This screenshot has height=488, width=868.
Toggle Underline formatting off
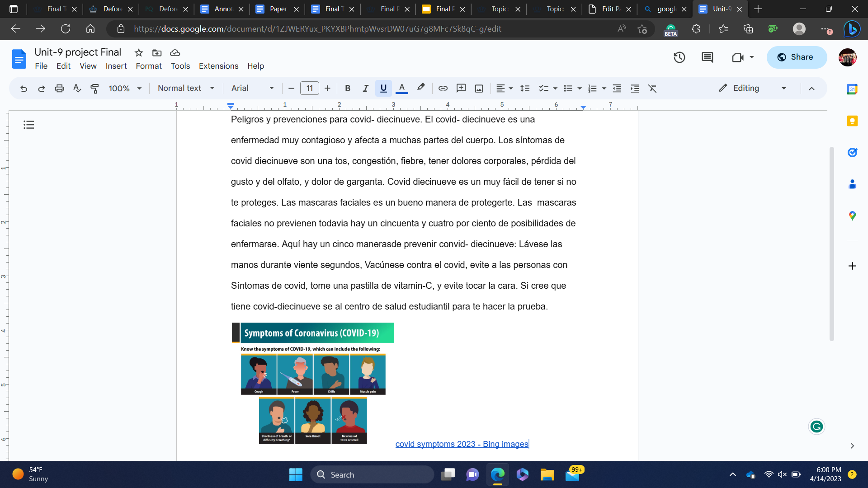[383, 88]
